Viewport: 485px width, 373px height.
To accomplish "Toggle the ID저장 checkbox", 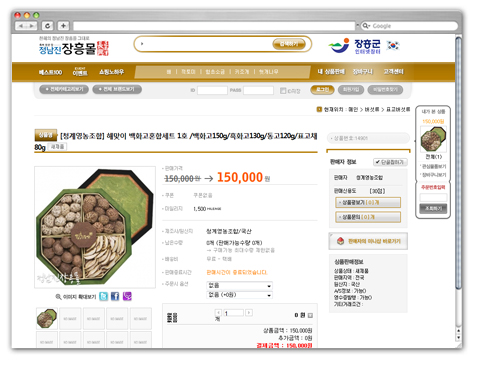I will pyautogui.click(x=283, y=91).
